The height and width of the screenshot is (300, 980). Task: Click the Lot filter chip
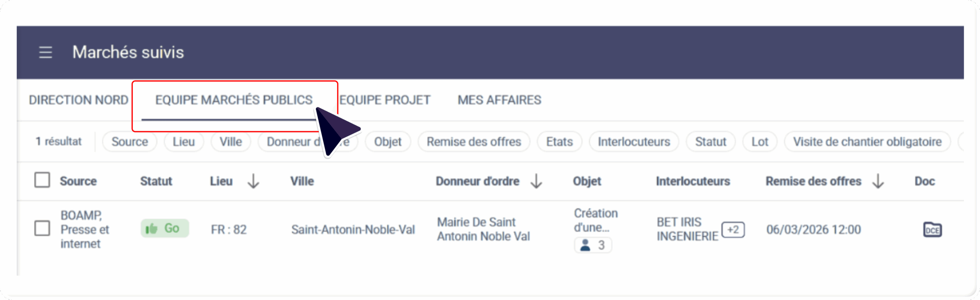759,142
